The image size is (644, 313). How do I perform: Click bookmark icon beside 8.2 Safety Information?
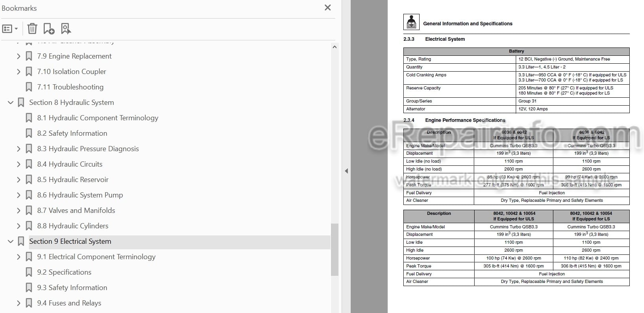[x=29, y=133]
